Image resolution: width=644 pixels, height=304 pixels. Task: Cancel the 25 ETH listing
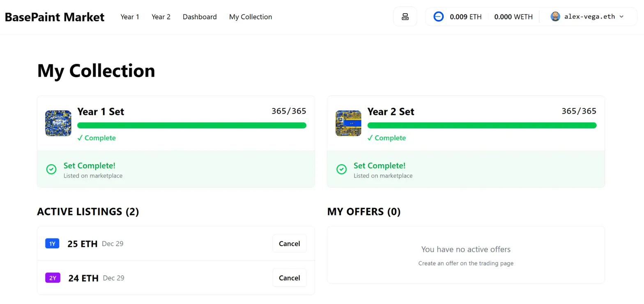(x=289, y=243)
